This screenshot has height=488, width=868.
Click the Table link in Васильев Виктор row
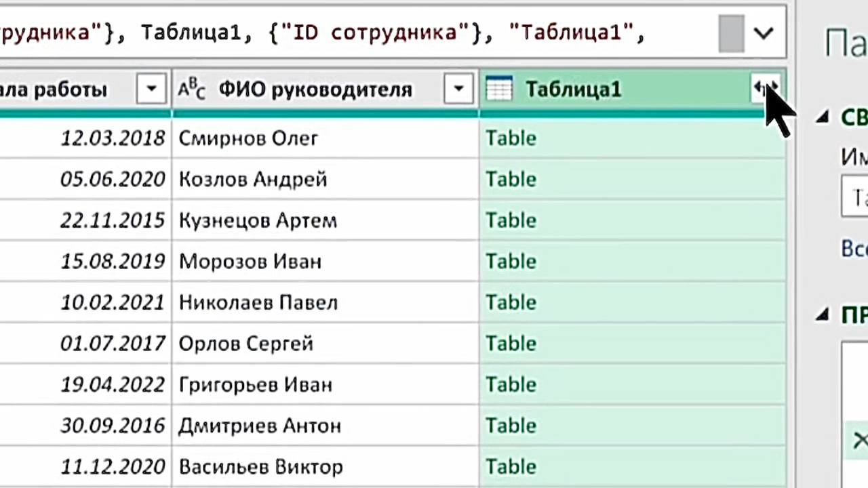pyautogui.click(x=511, y=467)
